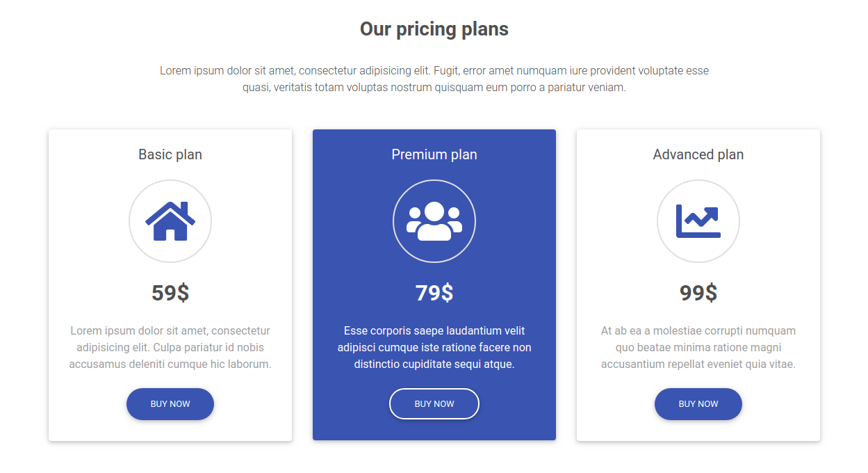Click the Premium plan description starting "Esse corporis"

pos(434,347)
